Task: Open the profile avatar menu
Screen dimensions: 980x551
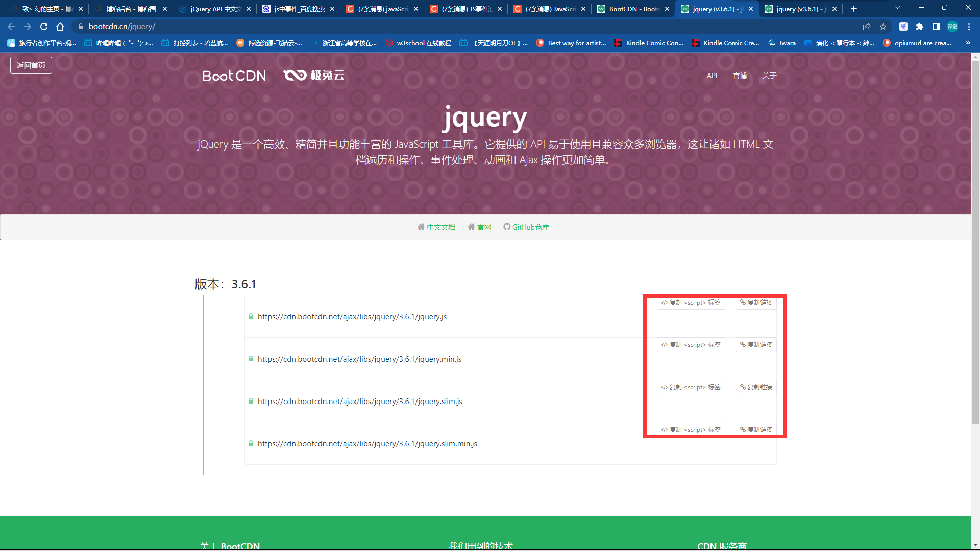Action: point(952,27)
